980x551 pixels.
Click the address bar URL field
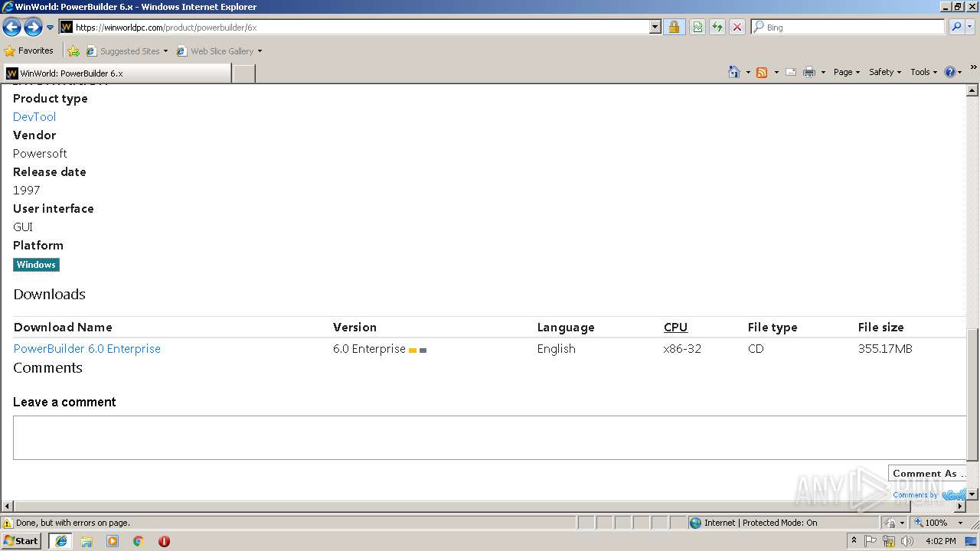(360, 27)
